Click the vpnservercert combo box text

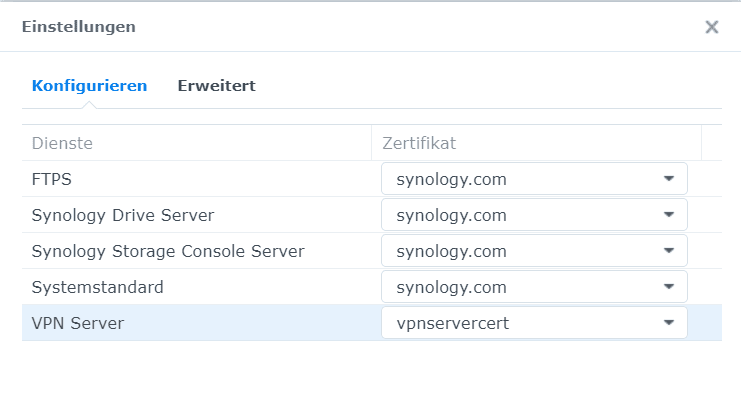pos(452,323)
